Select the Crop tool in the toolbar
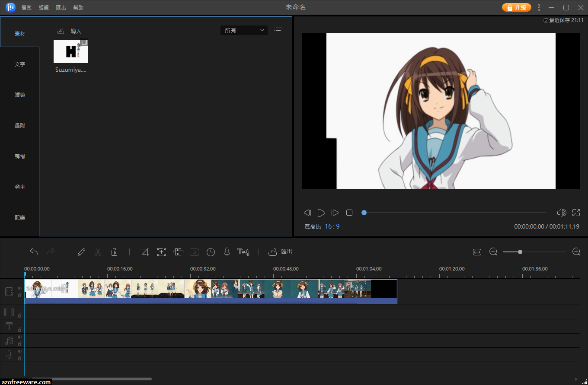This screenshot has width=588, height=385. click(x=145, y=251)
